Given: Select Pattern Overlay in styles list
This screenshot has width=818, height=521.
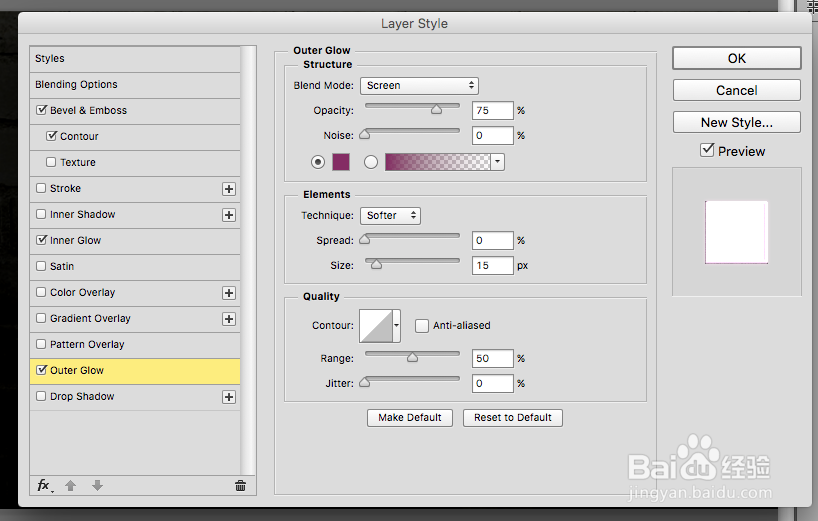Looking at the screenshot, I should (87, 345).
